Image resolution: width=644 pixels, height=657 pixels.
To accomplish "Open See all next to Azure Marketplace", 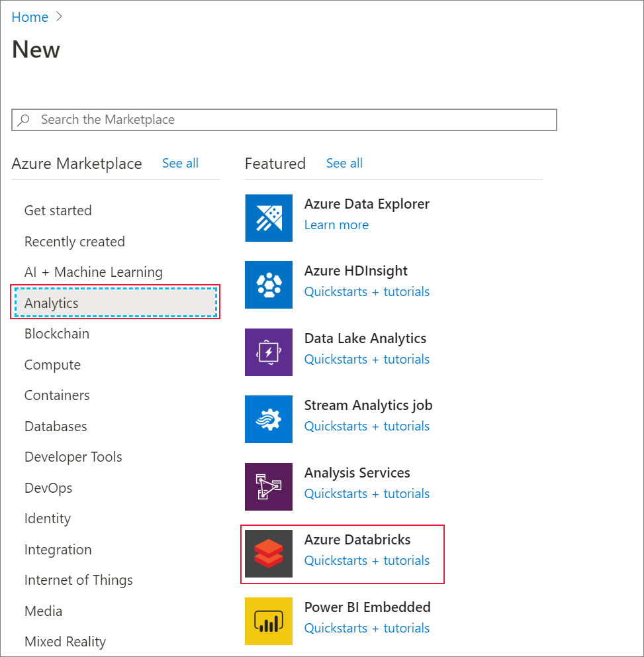I will [x=180, y=164].
